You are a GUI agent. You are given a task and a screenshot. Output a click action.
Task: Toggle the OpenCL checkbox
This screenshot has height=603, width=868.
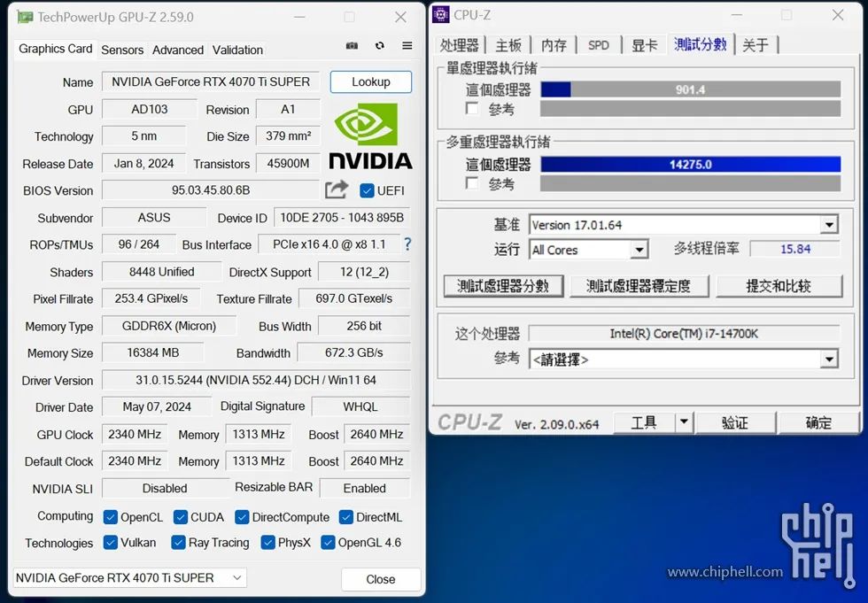[110, 517]
